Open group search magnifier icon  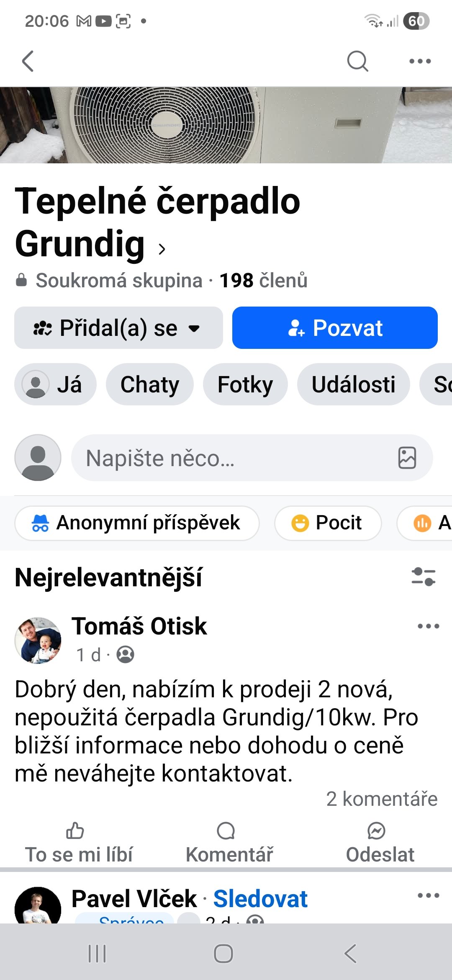357,61
